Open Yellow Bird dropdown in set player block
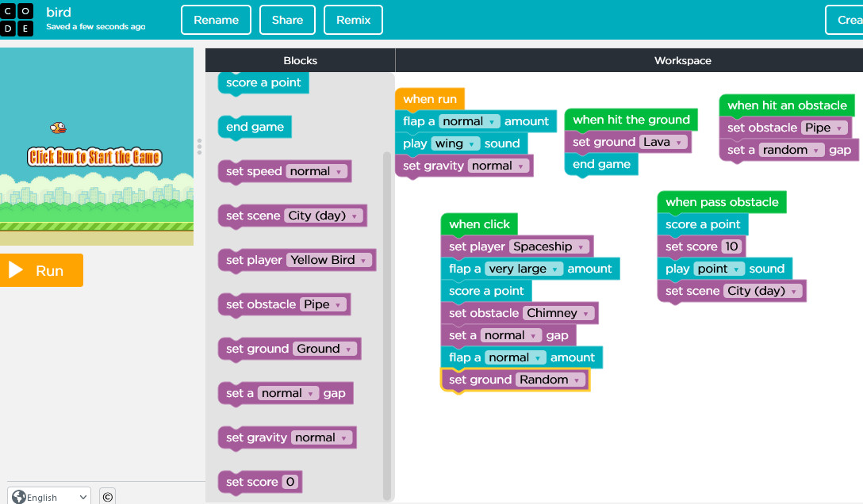863x504 pixels. tap(329, 260)
